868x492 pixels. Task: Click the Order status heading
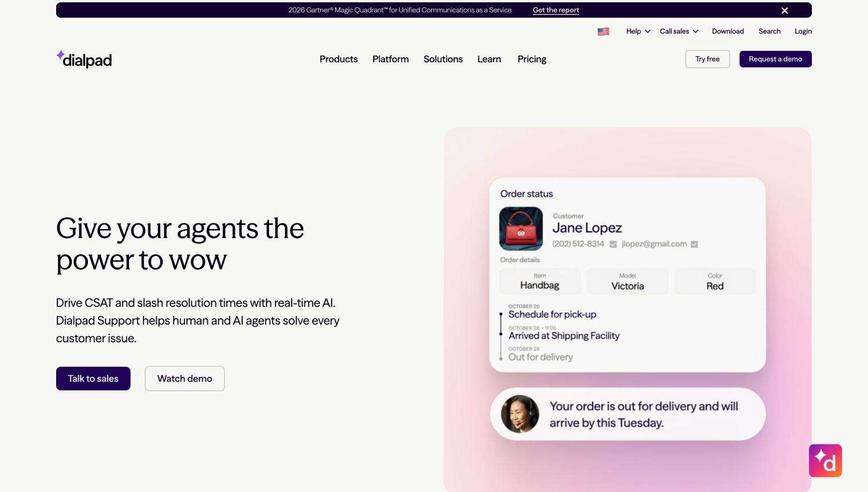tap(527, 194)
